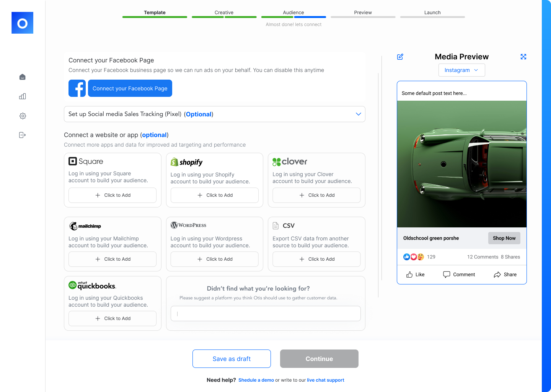Click the 12 Comments count

483,257
